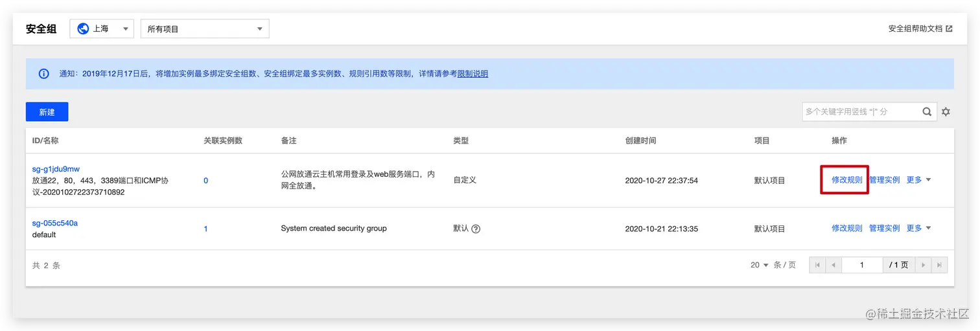980x331 pixels.
Task: Click 修改规则 for sg-g1jdu9mw
Action: 847,180
